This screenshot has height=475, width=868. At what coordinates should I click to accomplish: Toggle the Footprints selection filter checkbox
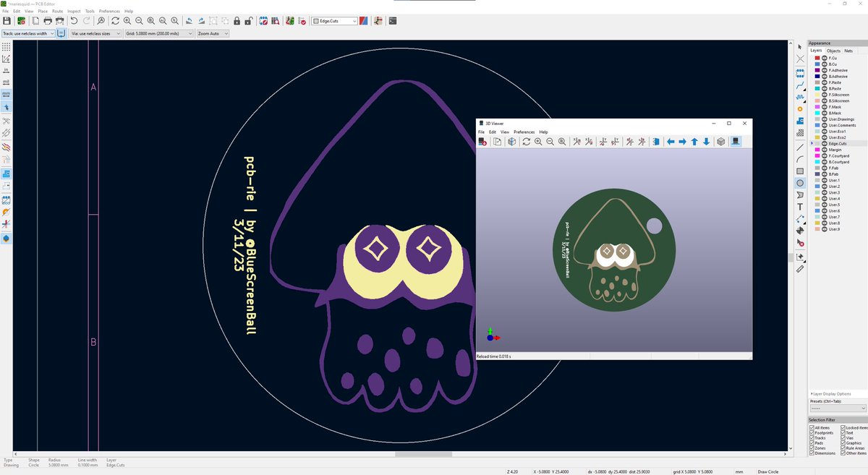point(812,432)
